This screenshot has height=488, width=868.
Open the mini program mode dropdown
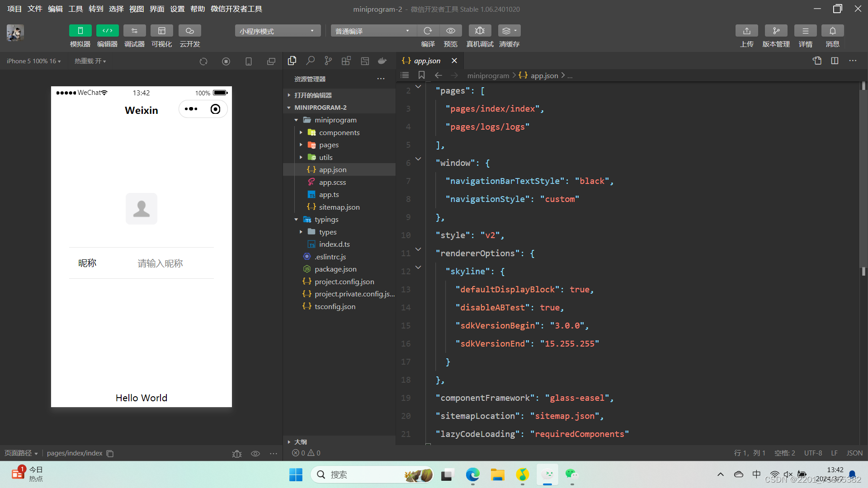(277, 31)
